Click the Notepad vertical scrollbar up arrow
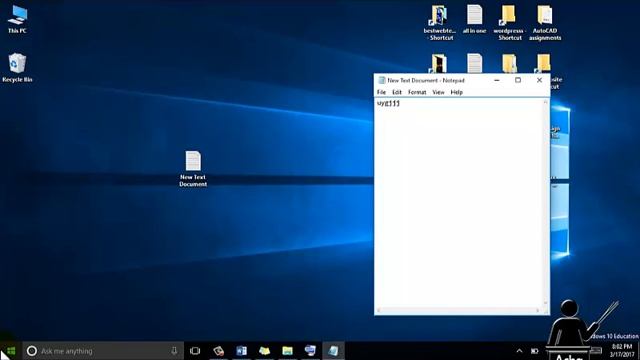 [546, 102]
